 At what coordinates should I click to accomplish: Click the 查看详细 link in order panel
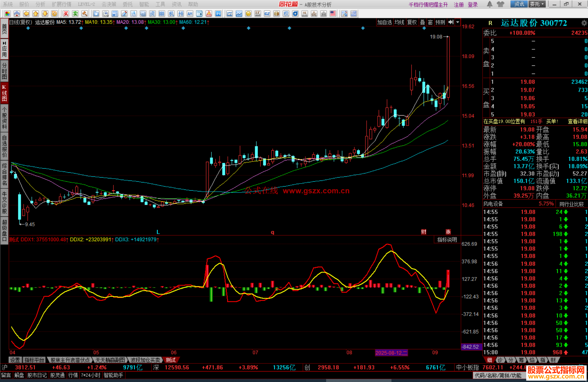tap(577, 122)
